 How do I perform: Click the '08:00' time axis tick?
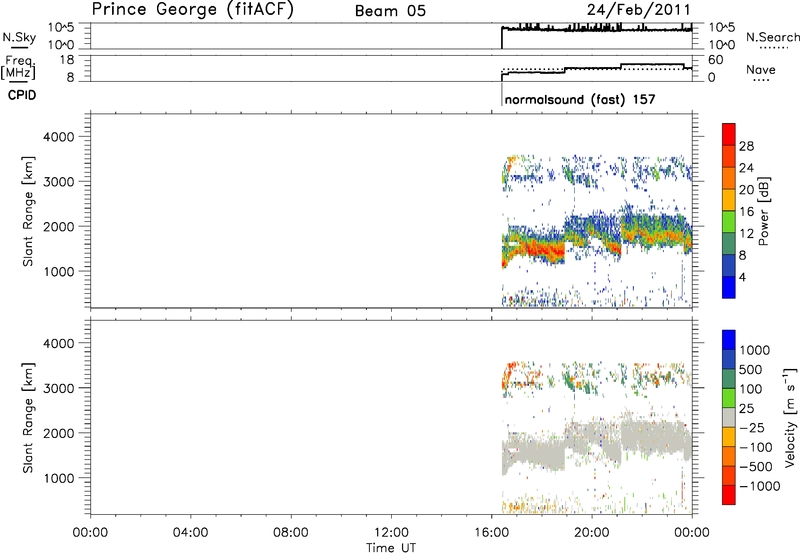pos(290,533)
